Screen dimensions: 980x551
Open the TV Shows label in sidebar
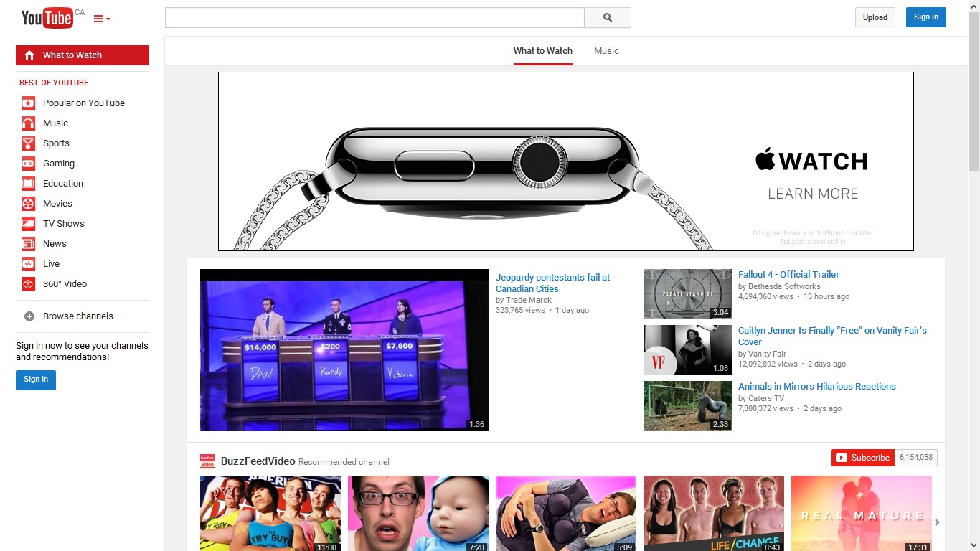(64, 224)
